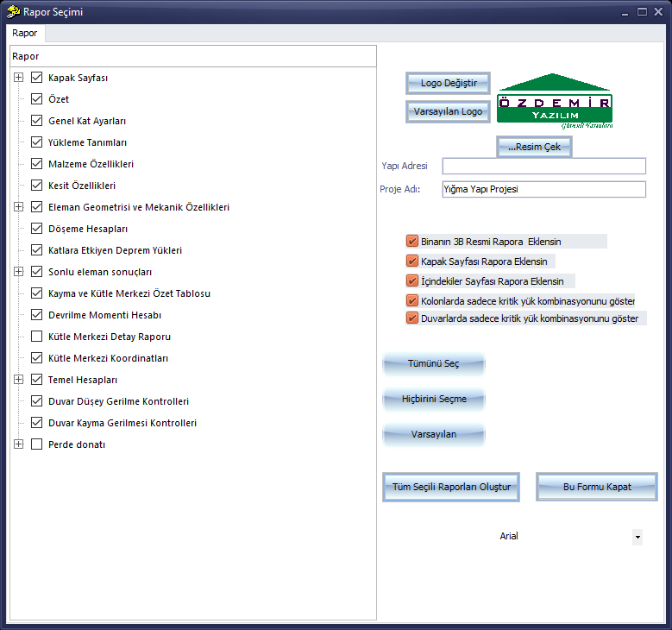Viewport: 672px width, 630px height.
Task: Toggle Yükleme Tanımları checkbox
Action: tap(37, 142)
